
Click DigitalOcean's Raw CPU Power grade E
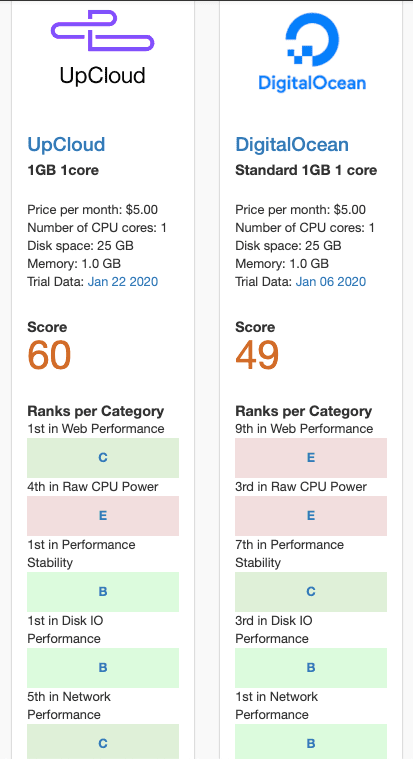(x=311, y=516)
